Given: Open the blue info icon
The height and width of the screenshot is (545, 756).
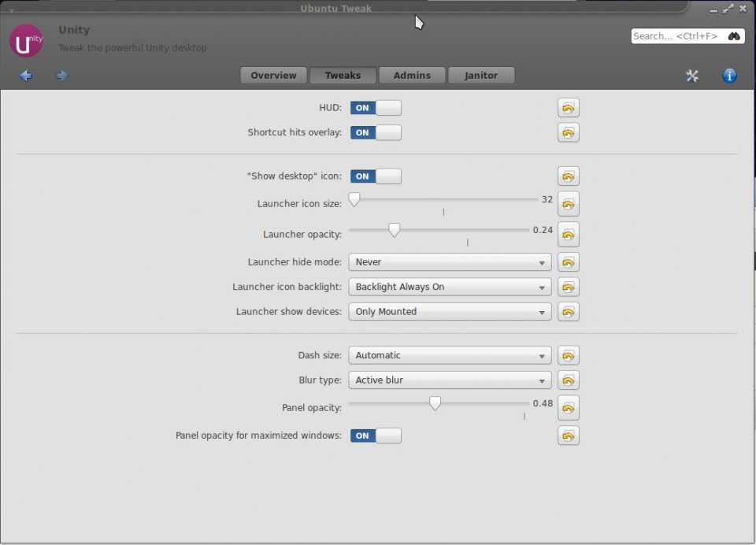Looking at the screenshot, I should (x=729, y=76).
